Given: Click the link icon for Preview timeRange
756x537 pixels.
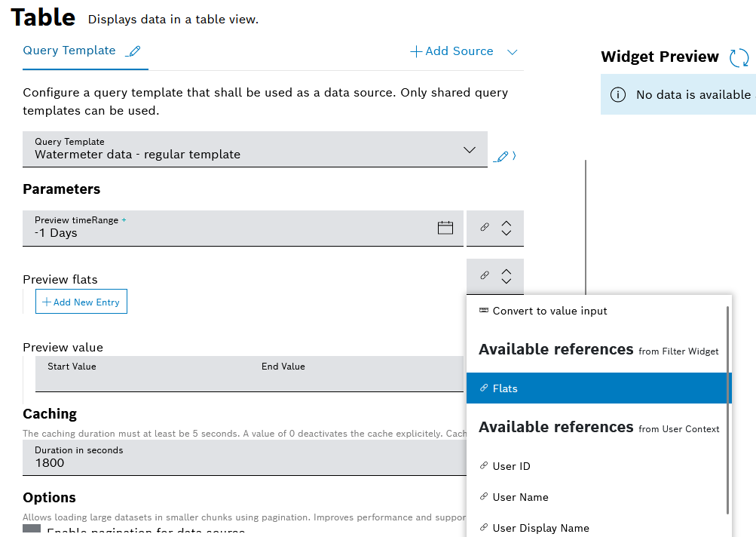Looking at the screenshot, I should click(485, 228).
